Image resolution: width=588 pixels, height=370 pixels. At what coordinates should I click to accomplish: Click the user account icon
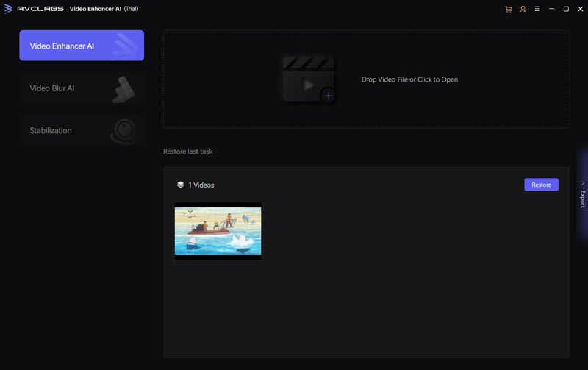[523, 9]
